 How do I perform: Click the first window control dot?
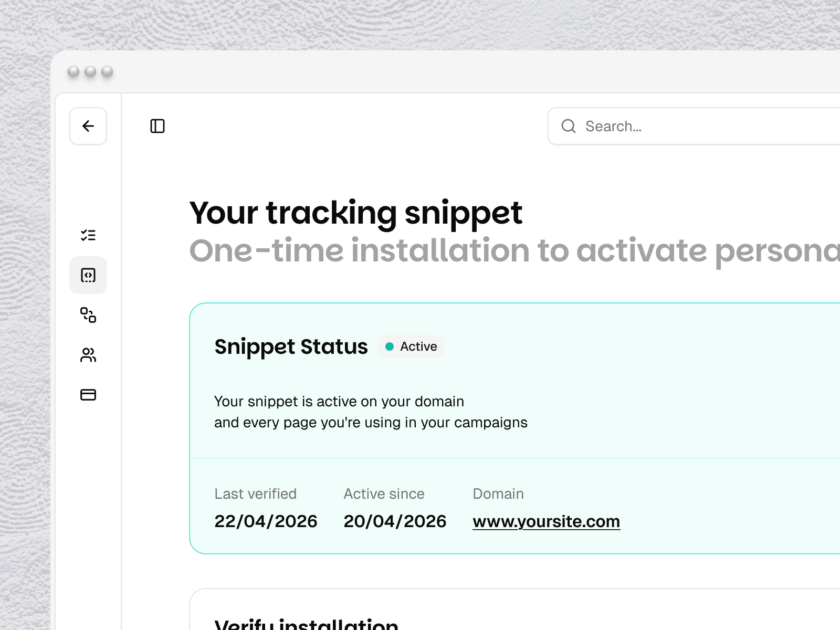[x=74, y=71]
